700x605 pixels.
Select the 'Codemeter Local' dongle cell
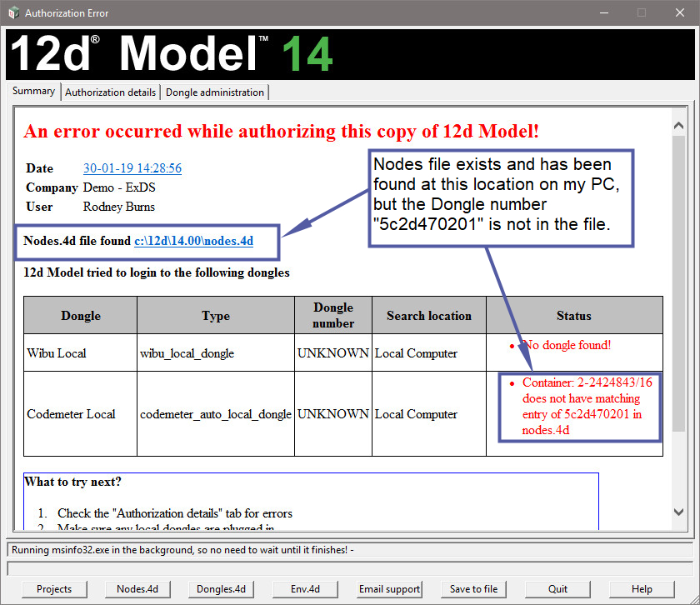(80, 414)
